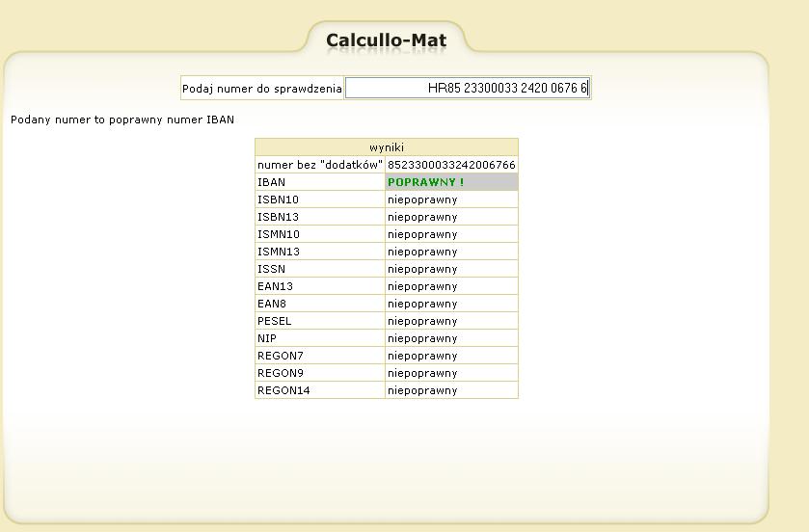
Task: Select the PESEL row label
Action: 274,321
